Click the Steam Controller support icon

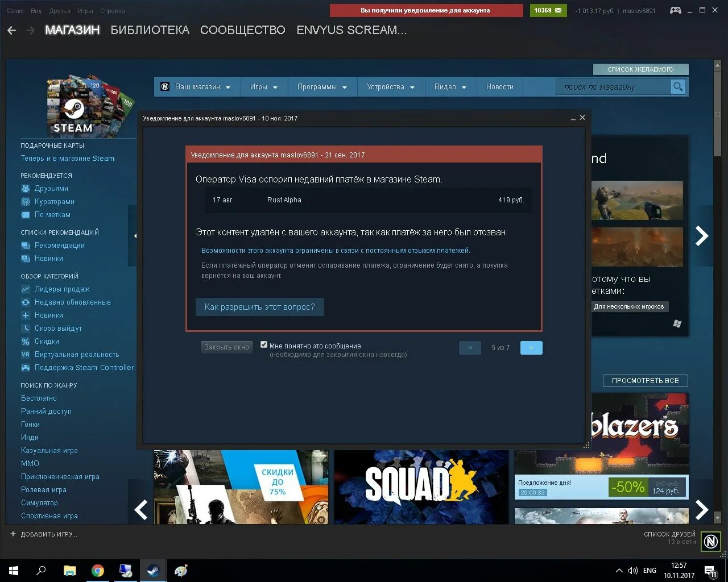[x=26, y=368]
